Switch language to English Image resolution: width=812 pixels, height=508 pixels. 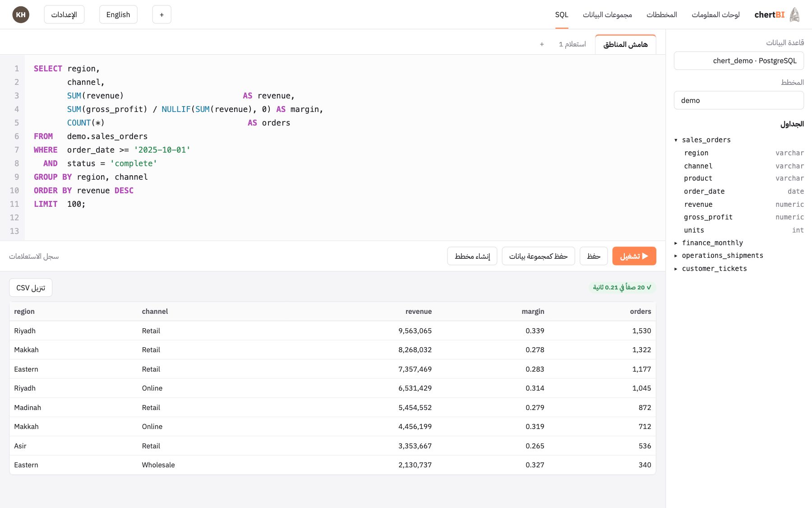tap(118, 14)
